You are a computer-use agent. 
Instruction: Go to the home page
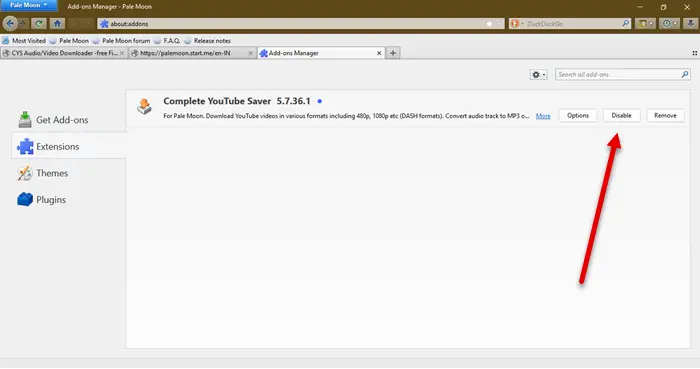[x=57, y=24]
